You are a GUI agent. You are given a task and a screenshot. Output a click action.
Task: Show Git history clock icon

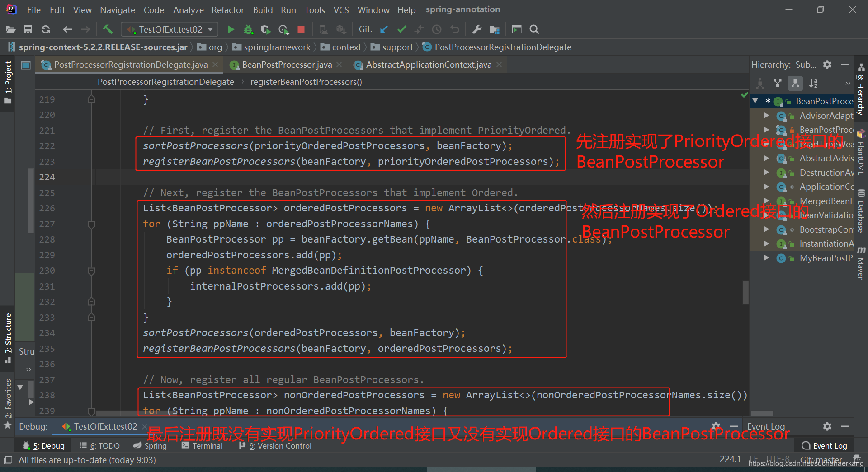(437, 29)
